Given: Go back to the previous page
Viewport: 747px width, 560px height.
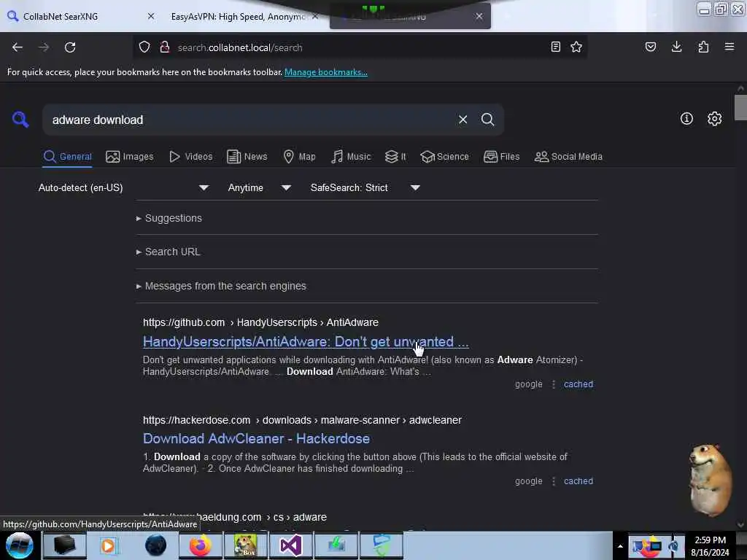Looking at the screenshot, I should coord(18,47).
